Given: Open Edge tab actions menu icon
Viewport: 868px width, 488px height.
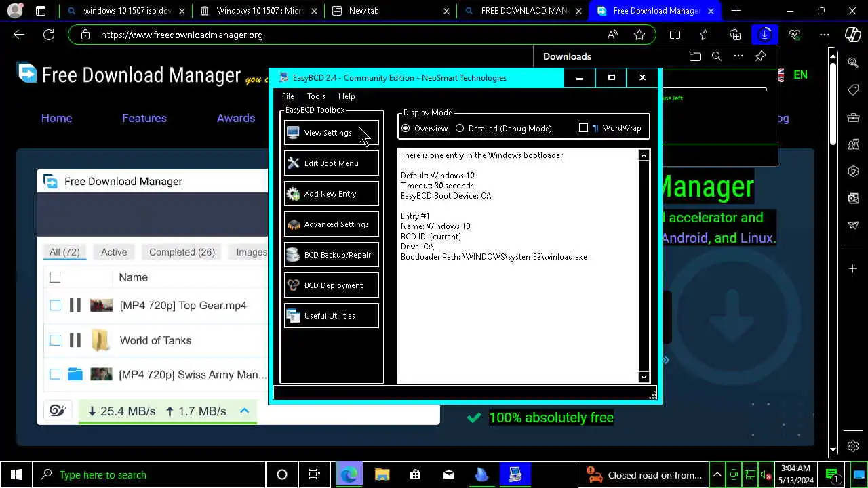Looking at the screenshot, I should click(x=41, y=11).
